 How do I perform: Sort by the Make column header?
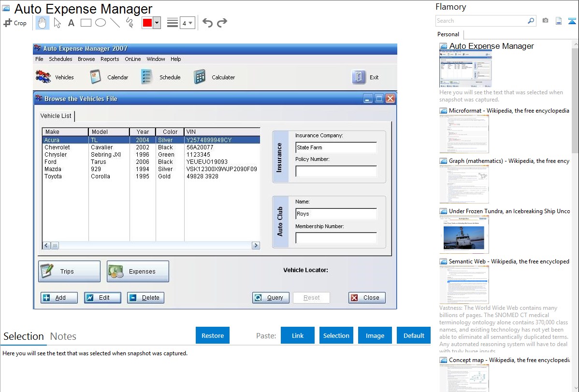65,132
